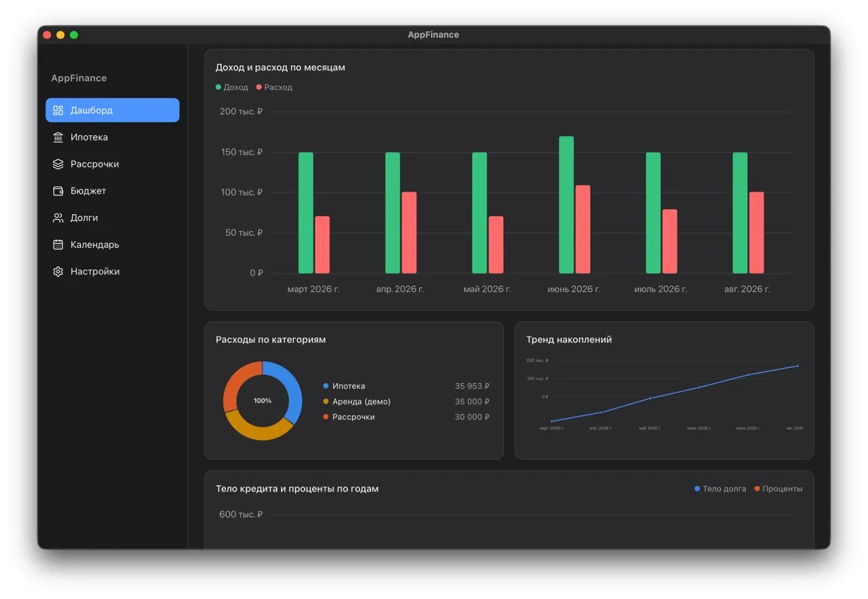Click the gear icon for Настройки
This screenshot has height=599, width=868.
[58, 272]
